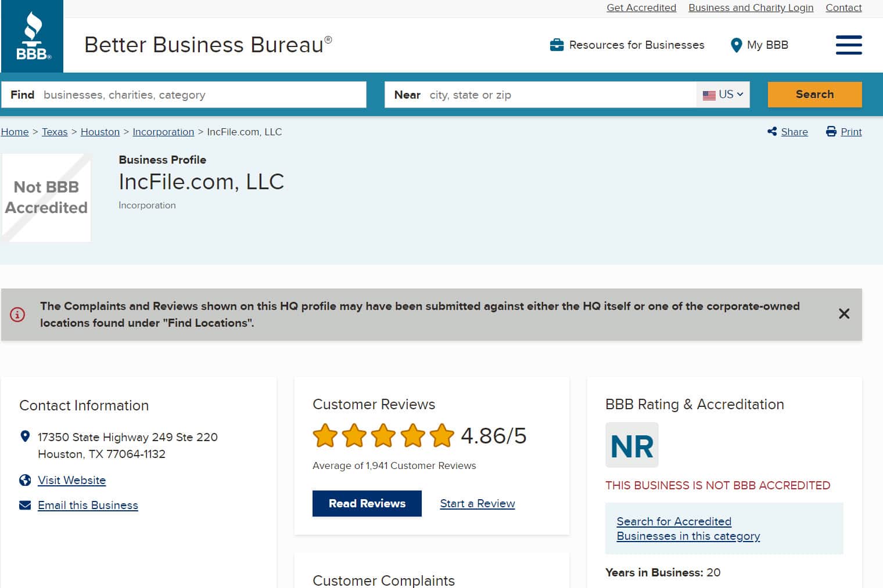Image resolution: width=883 pixels, height=588 pixels.
Task: Click the Read Reviews button
Action: (367, 503)
